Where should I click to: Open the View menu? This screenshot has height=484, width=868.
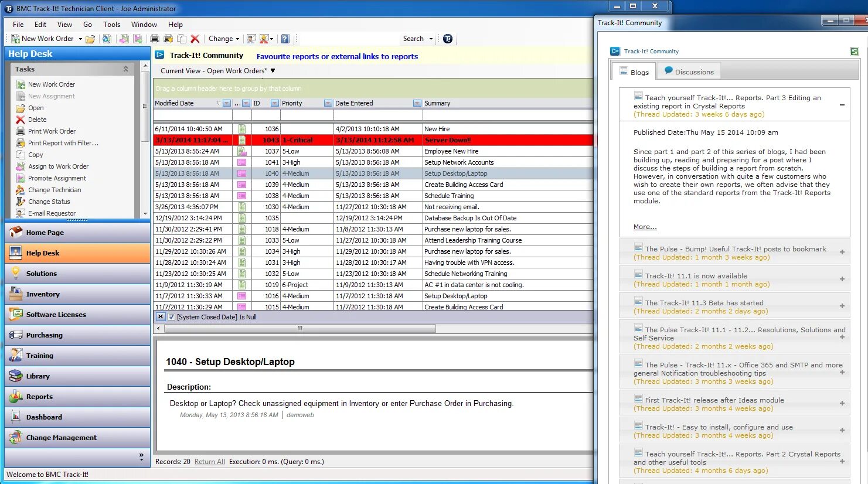(64, 25)
